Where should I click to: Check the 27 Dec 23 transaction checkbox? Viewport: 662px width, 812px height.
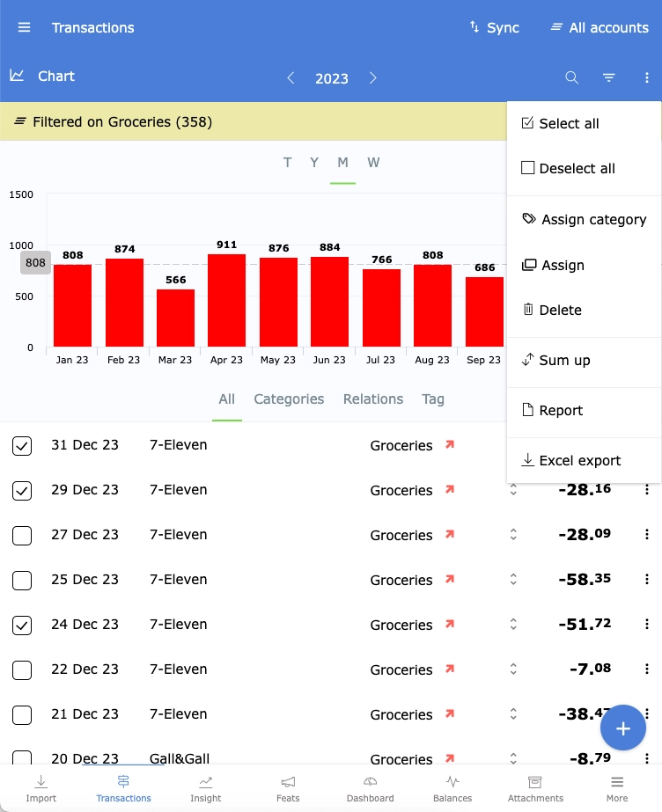point(22,535)
